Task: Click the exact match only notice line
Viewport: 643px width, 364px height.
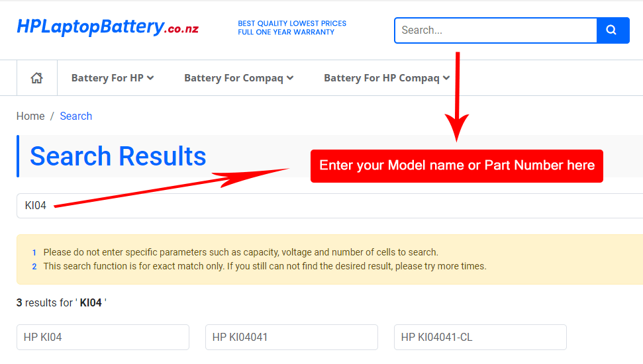Action: (265, 266)
